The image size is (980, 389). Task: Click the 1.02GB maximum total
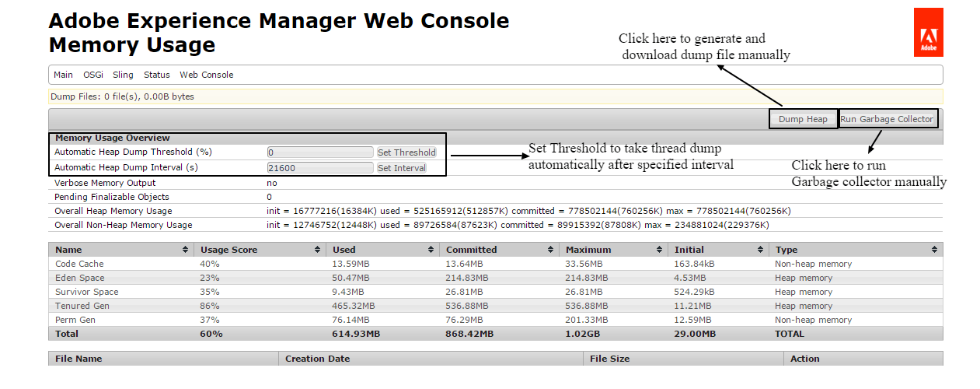(583, 334)
